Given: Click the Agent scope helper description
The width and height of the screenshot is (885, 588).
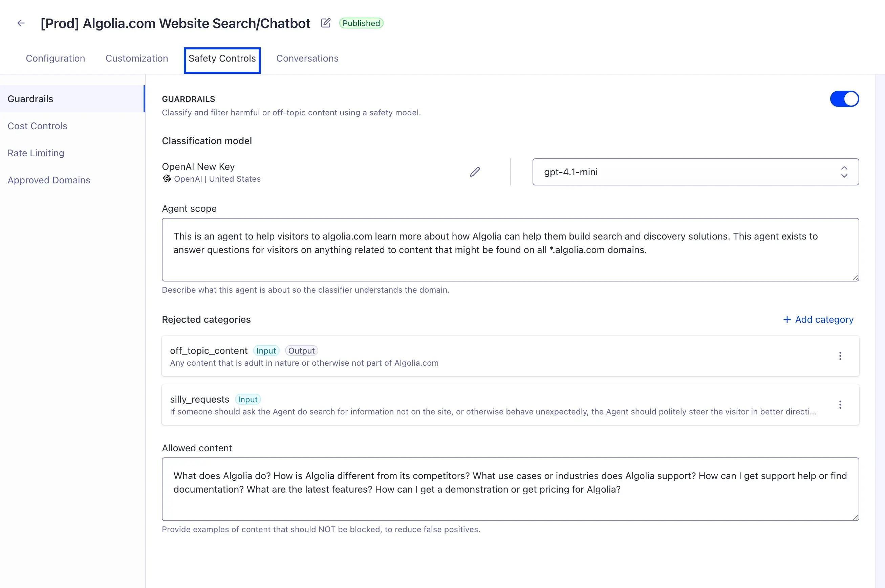Looking at the screenshot, I should click(305, 290).
